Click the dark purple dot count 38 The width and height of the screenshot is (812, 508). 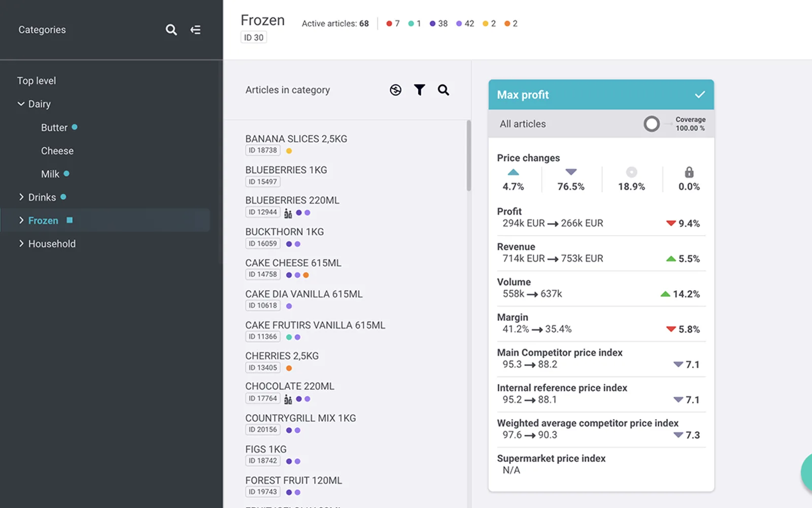[x=438, y=23]
